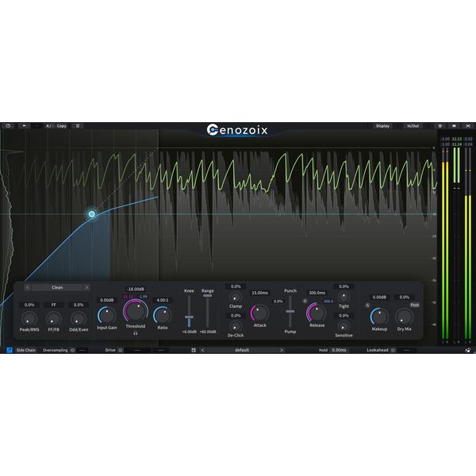
Task: Open the settings gear in top bar
Action: tap(440, 125)
